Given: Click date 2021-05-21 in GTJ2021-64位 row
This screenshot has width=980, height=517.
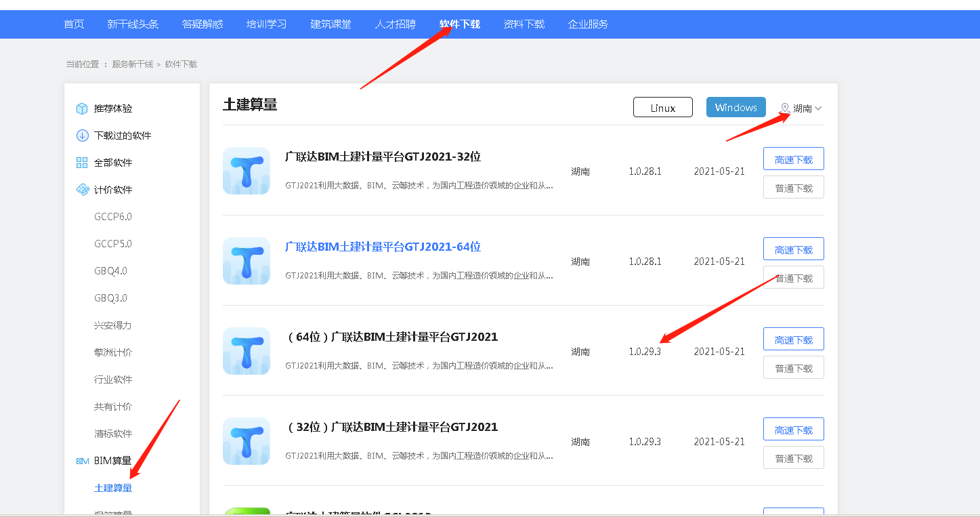Looking at the screenshot, I should (x=719, y=262).
